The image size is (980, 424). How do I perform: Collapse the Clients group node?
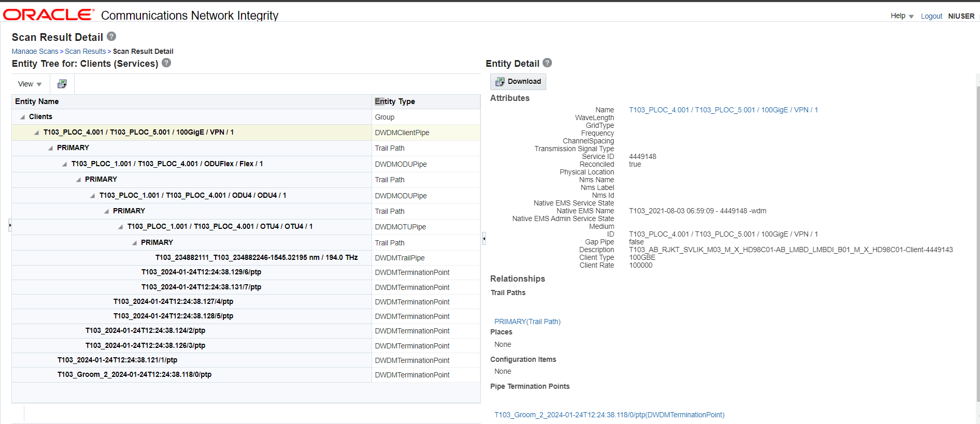pyautogui.click(x=22, y=117)
